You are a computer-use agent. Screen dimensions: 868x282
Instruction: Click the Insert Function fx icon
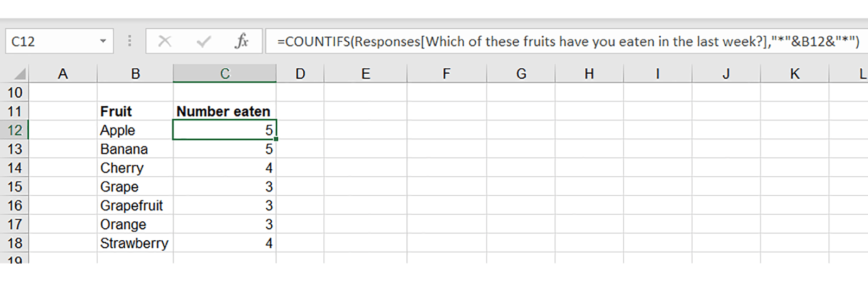[x=241, y=41]
